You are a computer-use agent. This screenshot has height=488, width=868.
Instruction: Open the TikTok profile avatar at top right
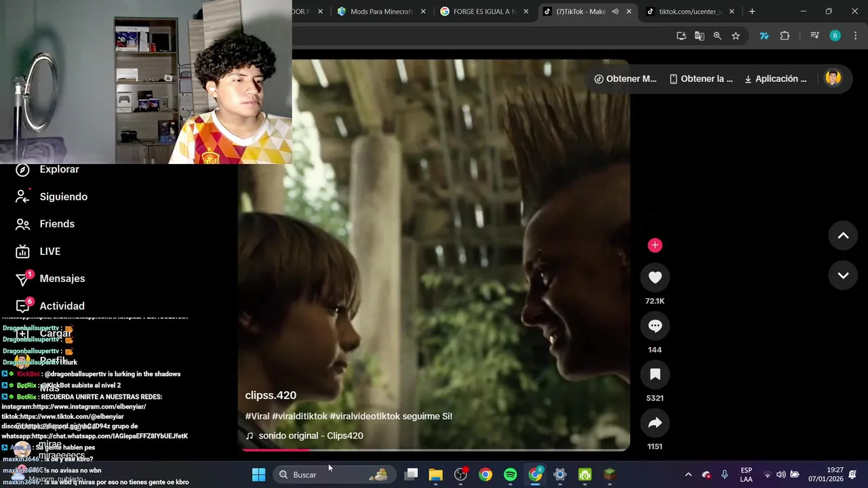click(x=833, y=78)
